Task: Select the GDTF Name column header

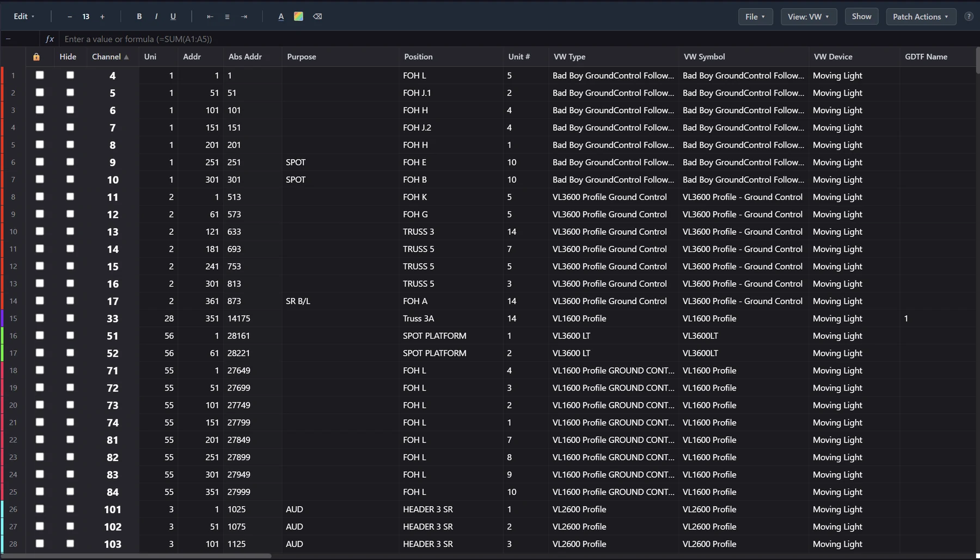Action: pos(938,57)
